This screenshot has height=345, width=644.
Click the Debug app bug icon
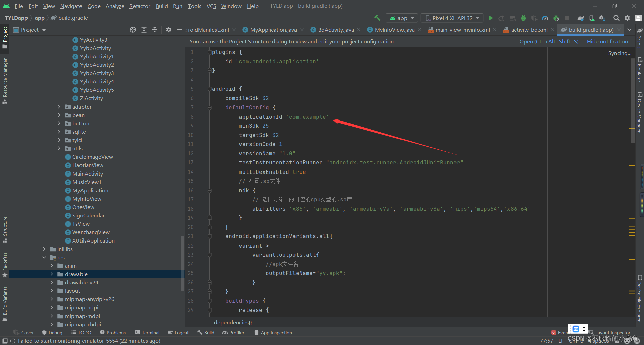click(523, 18)
